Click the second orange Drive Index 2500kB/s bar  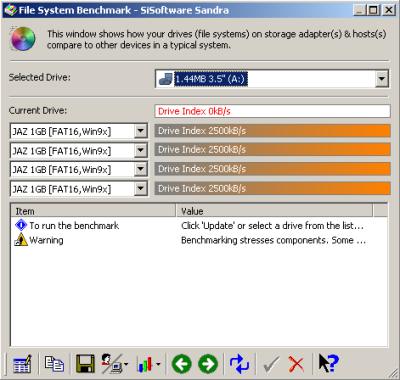(272, 150)
